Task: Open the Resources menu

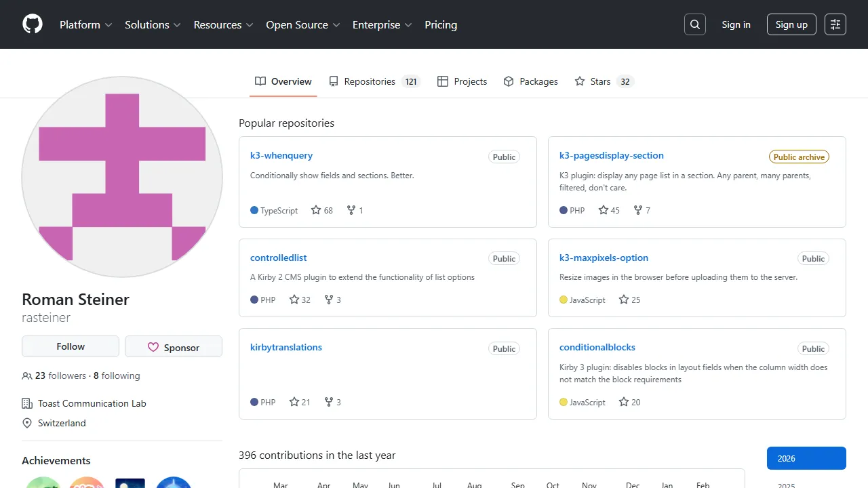Action: pyautogui.click(x=223, y=24)
